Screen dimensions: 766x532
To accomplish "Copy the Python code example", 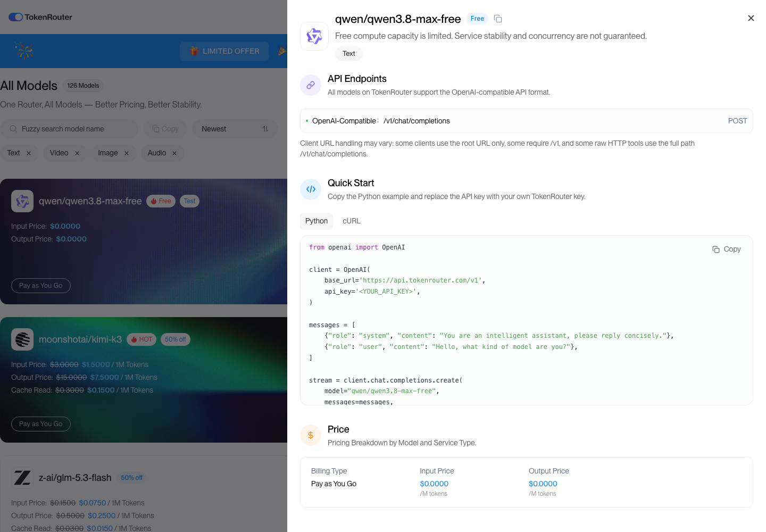I will point(727,249).
